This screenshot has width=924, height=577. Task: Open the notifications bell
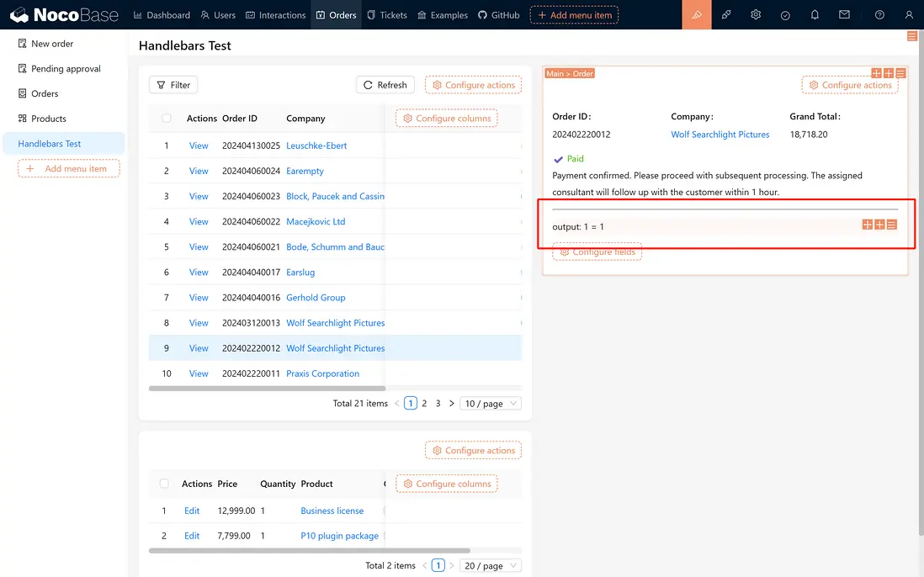[x=815, y=15]
